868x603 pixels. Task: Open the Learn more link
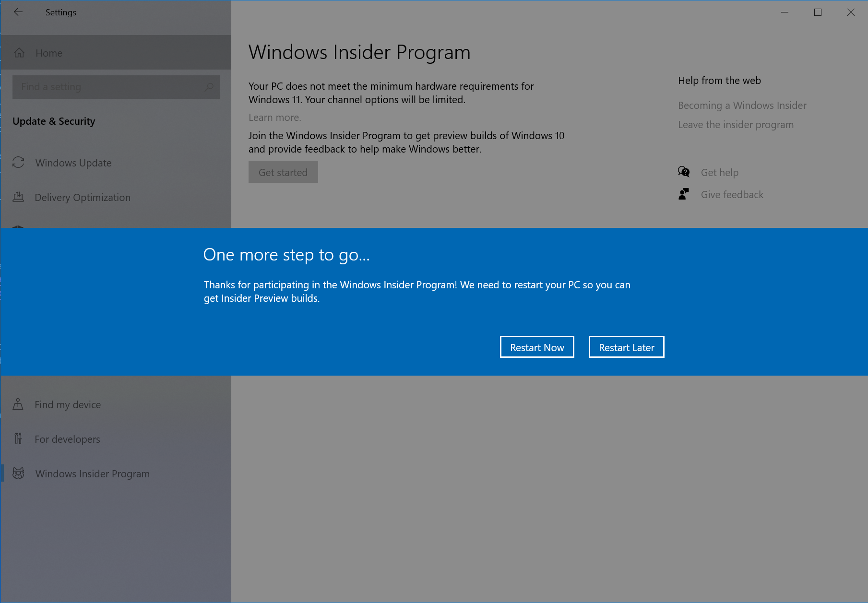pyautogui.click(x=274, y=118)
